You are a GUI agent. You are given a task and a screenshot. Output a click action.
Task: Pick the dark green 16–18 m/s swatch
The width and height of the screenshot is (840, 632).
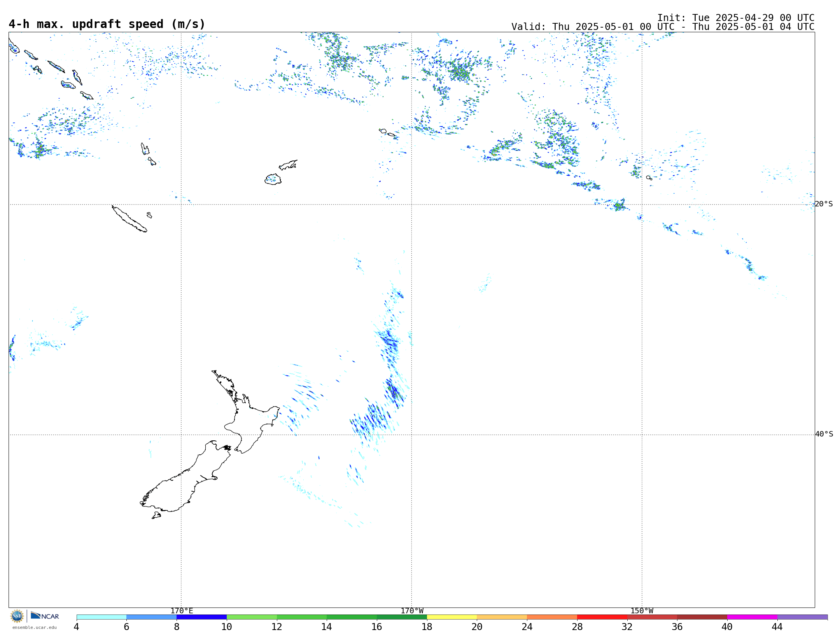pyautogui.click(x=402, y=617)
